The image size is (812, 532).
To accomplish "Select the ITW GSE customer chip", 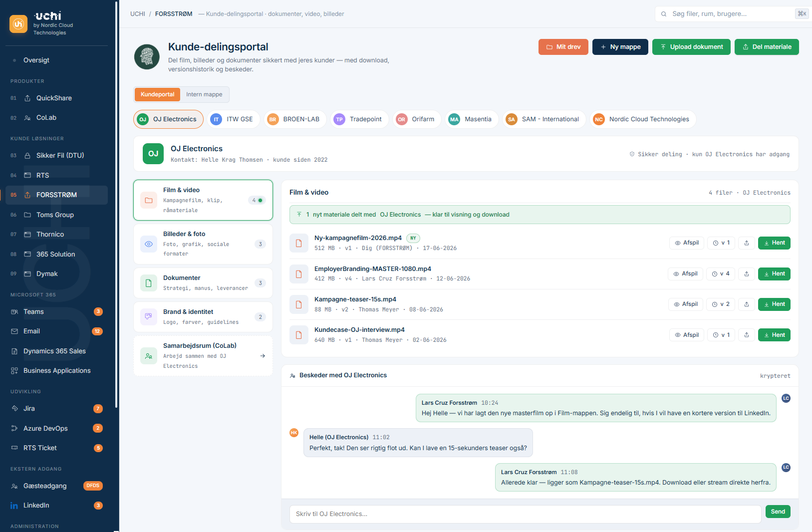I will 234,119.
